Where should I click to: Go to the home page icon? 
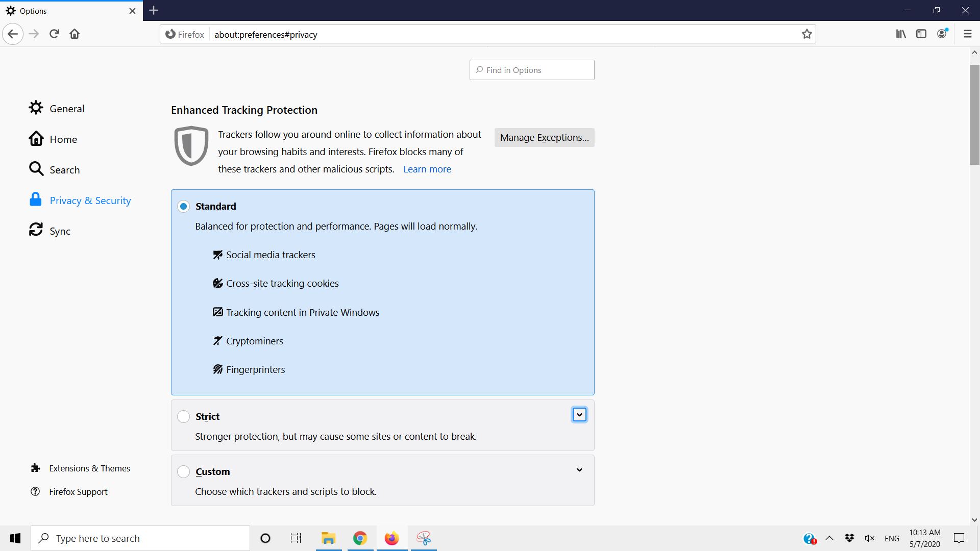75,34
